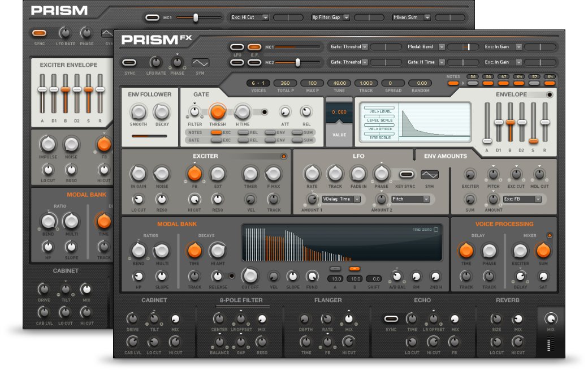The image size is (588, 379).
Task: Click the LFO SYM waveform icon
Action: pos(429,174)
